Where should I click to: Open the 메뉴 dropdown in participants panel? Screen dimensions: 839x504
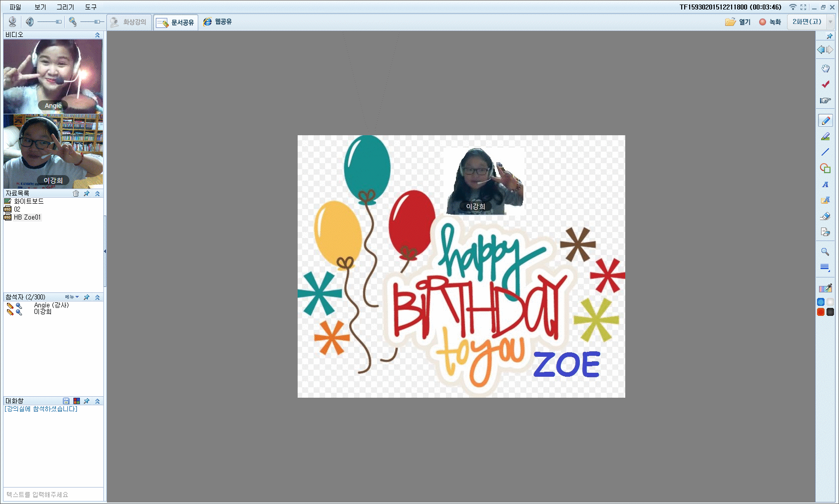click(x=71, y=297)
